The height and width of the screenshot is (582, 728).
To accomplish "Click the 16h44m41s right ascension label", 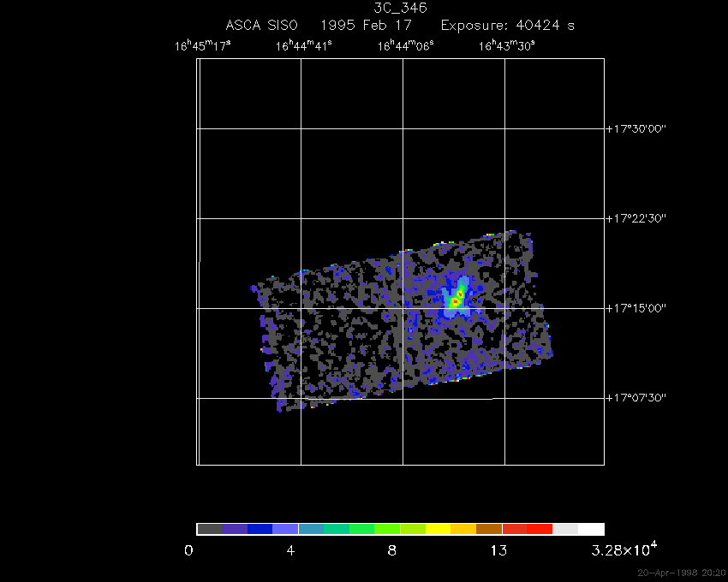I will click(x=304, y=46).
